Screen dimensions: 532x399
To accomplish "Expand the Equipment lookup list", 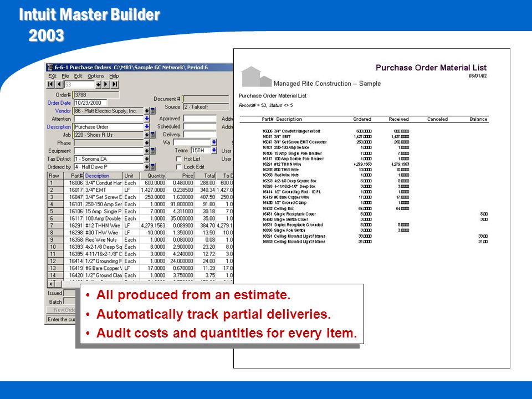I will 146,151.
